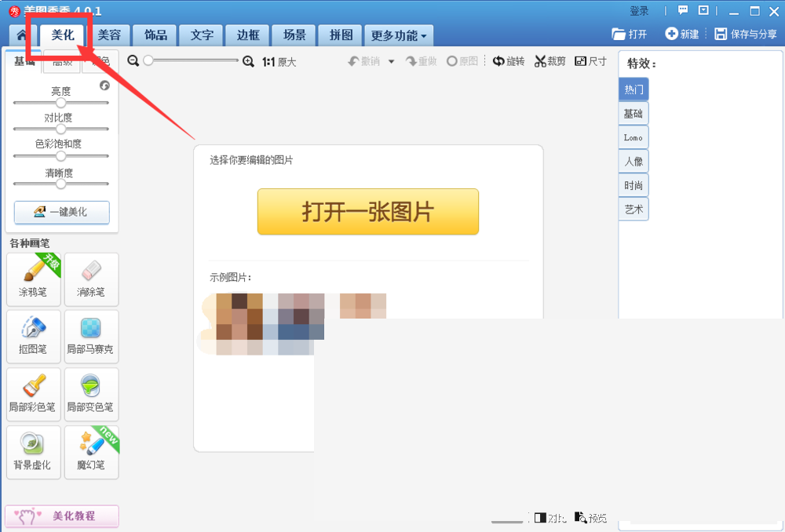Viewport: 785px width, 532px height.
Task: Reset basic adjustments with the circular arrow icon
Action: pos(104,86)
